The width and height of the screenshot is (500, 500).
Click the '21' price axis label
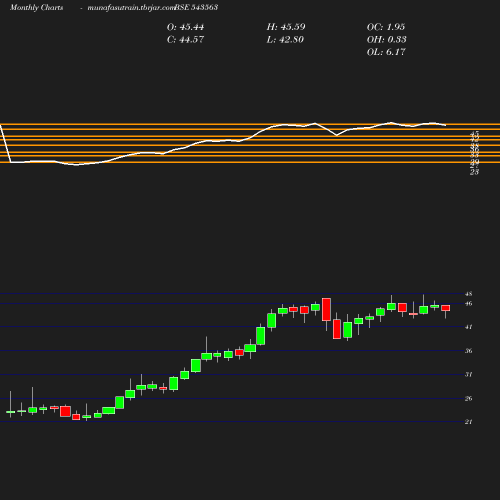click(x=469, y=422)
